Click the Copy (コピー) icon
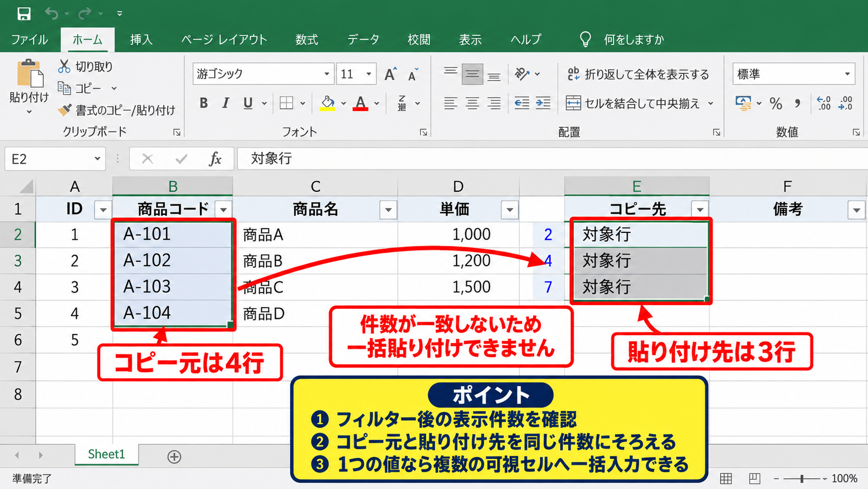868x489 pixels. point(64,88)
